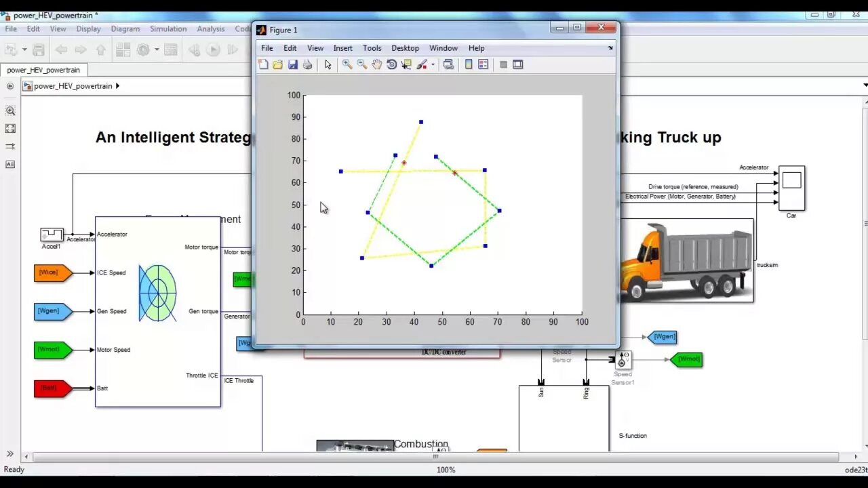Click Annotation text palette icon
Screen dimensions: 868x488
(x=10, y=164)
